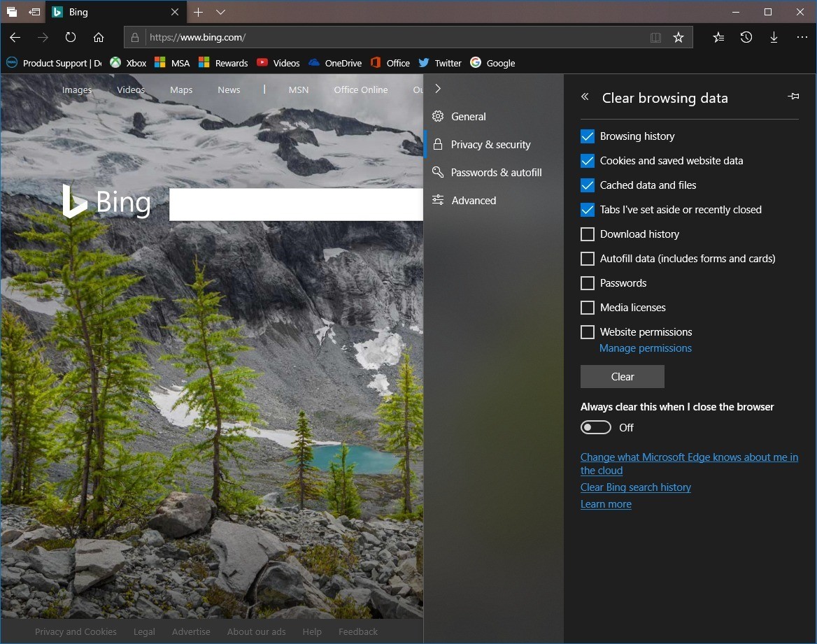
Task: Open Privacy and Cookies footer link
Action: (76, 632)
